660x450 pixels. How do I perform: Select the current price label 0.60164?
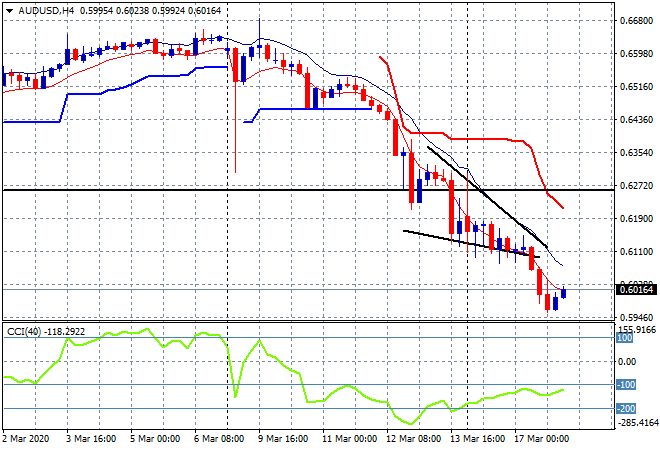636,290
